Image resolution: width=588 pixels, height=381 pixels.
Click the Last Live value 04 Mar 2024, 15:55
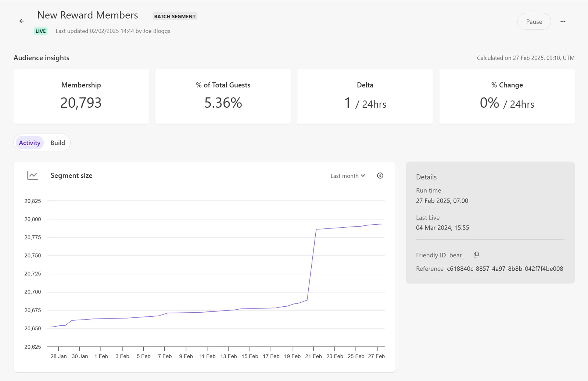(x=442, y=228)
